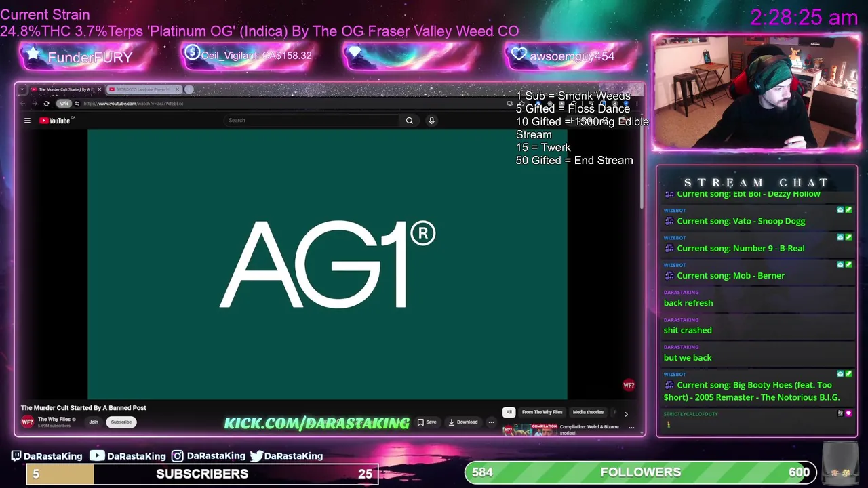This screenshot has height=488, width=868.
Task: Open The Why Files channel avatar
Action: point(27,422)
